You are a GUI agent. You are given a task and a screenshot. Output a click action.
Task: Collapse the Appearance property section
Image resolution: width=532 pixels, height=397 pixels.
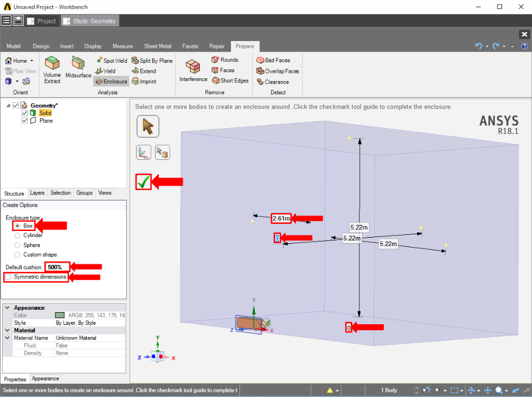(7, 308)
